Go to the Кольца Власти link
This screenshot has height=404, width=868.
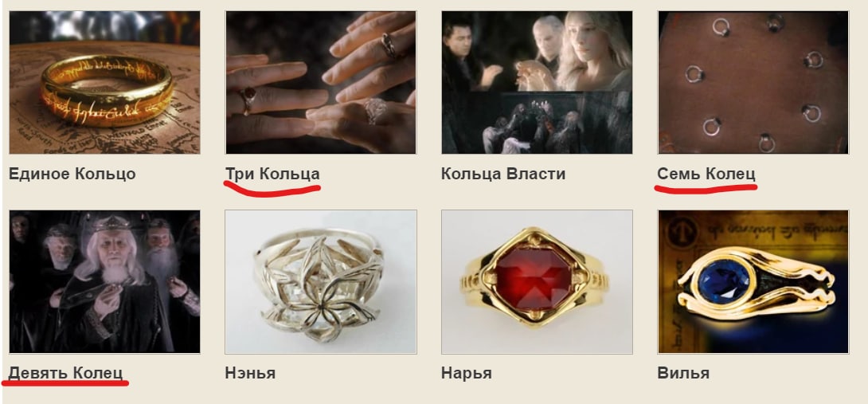coord(503,174)
